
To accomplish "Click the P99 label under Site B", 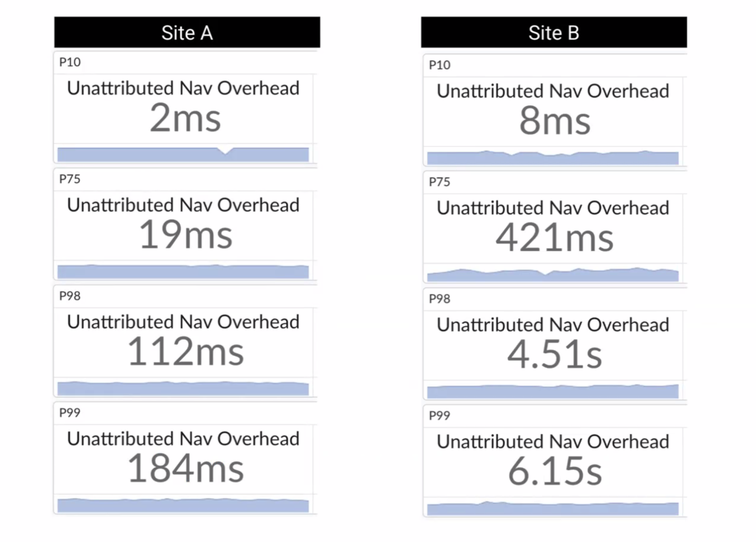I will [439, 416].
